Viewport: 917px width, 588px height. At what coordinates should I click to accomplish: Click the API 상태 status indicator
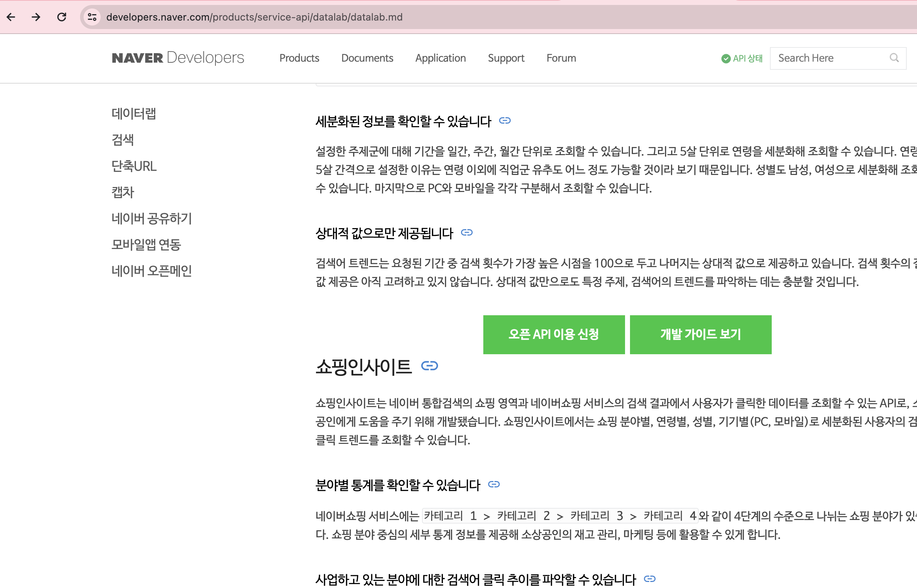click(x=741, y=58)
